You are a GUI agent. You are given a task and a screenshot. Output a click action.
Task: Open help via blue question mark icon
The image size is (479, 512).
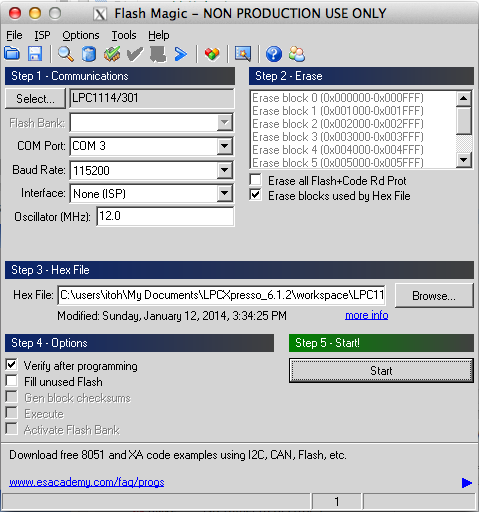(274, 54)
